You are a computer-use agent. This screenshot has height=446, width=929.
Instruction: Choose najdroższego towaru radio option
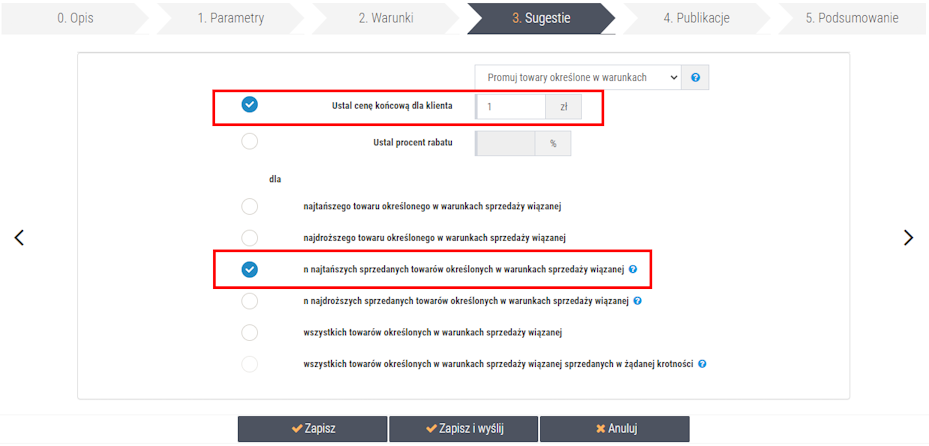[250, 238]
